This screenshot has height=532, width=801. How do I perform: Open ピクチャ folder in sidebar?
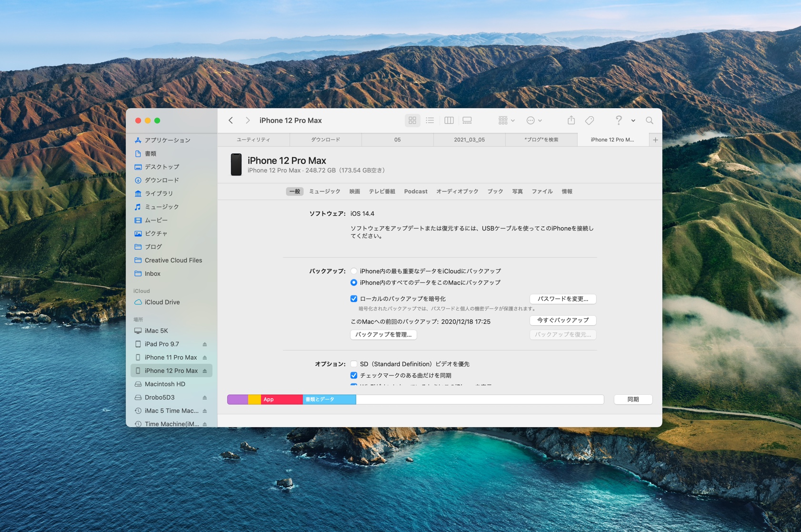pyautogui.click(x=171, y=233)
